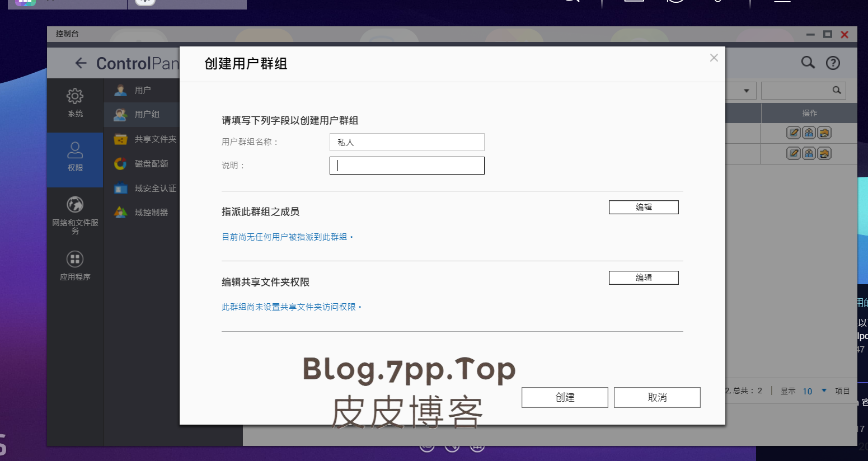868x461 pixels.
Task: Open 应用程序 section in sidebar
Action: (x=75, y=266)
